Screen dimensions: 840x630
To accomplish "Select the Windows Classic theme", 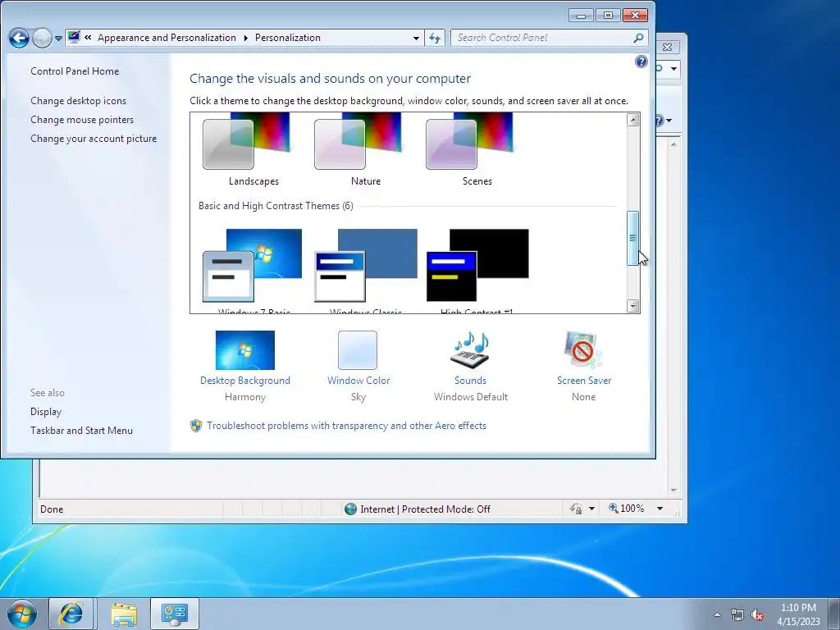I will point(366,269).
